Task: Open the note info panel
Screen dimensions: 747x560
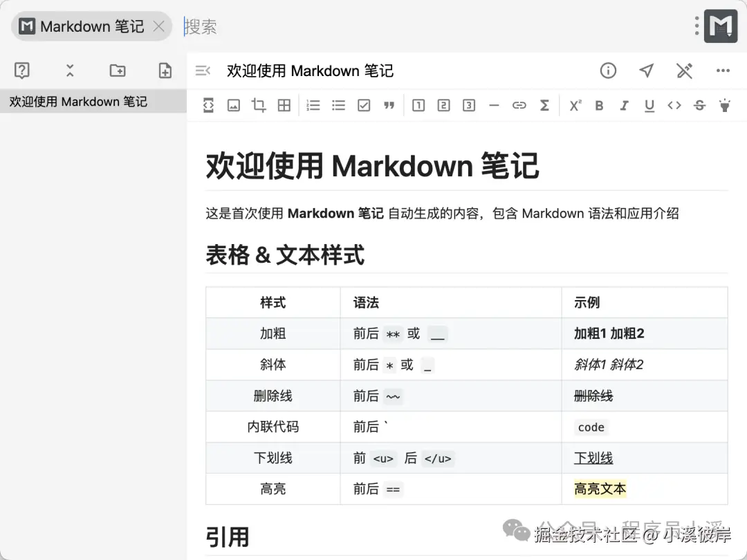Action: 608,71
